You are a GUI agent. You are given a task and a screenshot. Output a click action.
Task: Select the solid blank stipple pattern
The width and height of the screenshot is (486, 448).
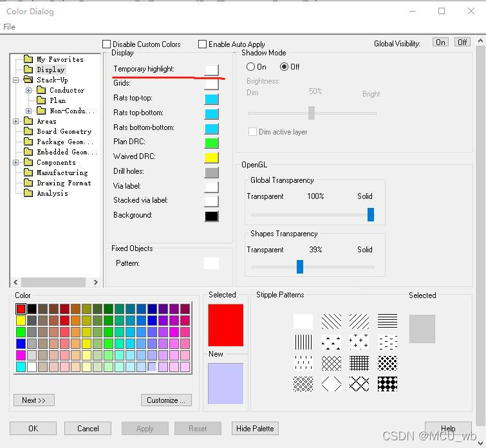pos(303,321)
